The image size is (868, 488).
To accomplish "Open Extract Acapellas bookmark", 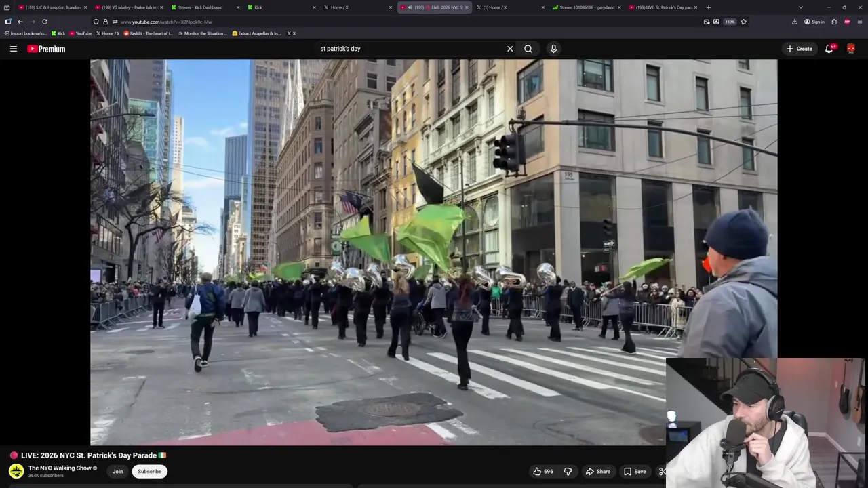I will (x=257, y=33).
